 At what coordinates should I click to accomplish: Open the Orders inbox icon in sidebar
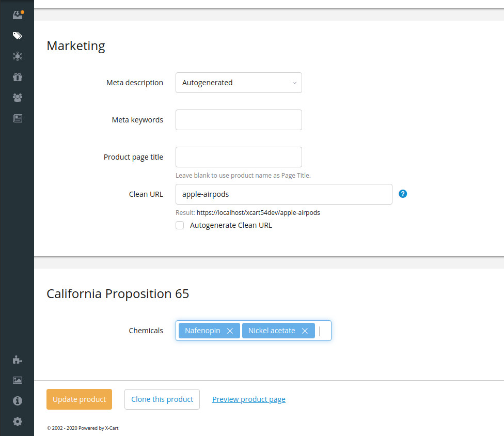click(18, 15)
